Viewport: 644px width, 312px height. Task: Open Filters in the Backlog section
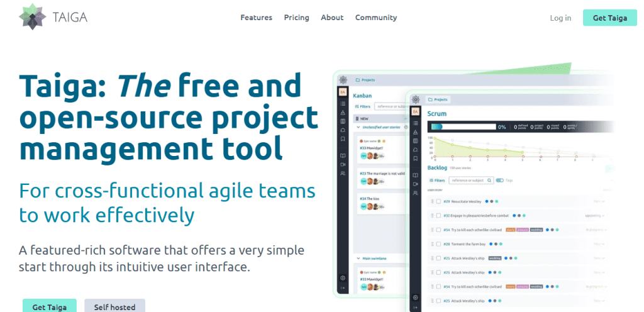click(x=437, y=181)
